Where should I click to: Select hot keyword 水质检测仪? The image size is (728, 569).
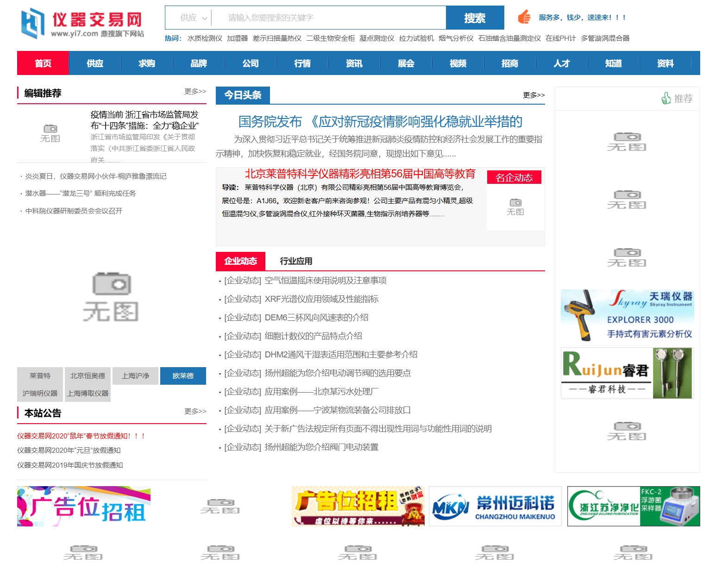point(205,38)
